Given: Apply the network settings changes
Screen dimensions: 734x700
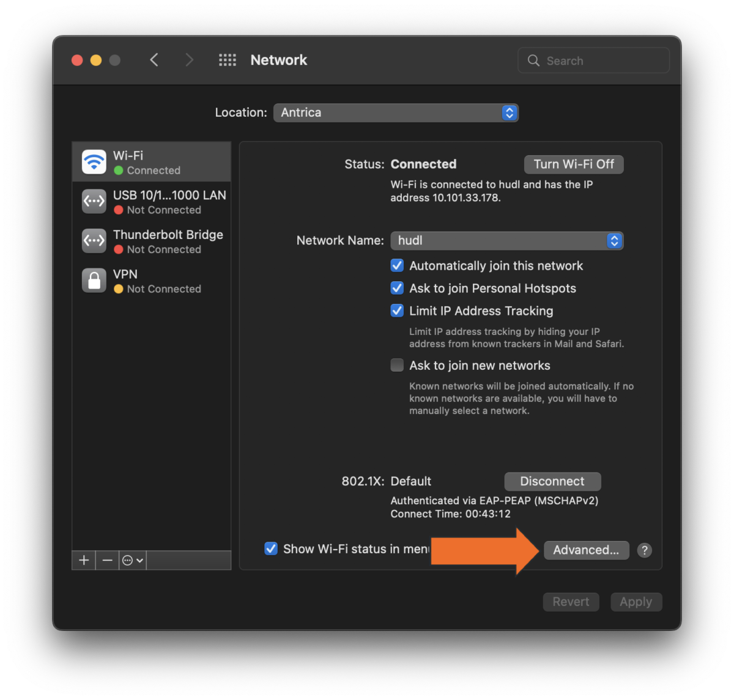Looking at the screenshot, I should click(x=636, y=602).
